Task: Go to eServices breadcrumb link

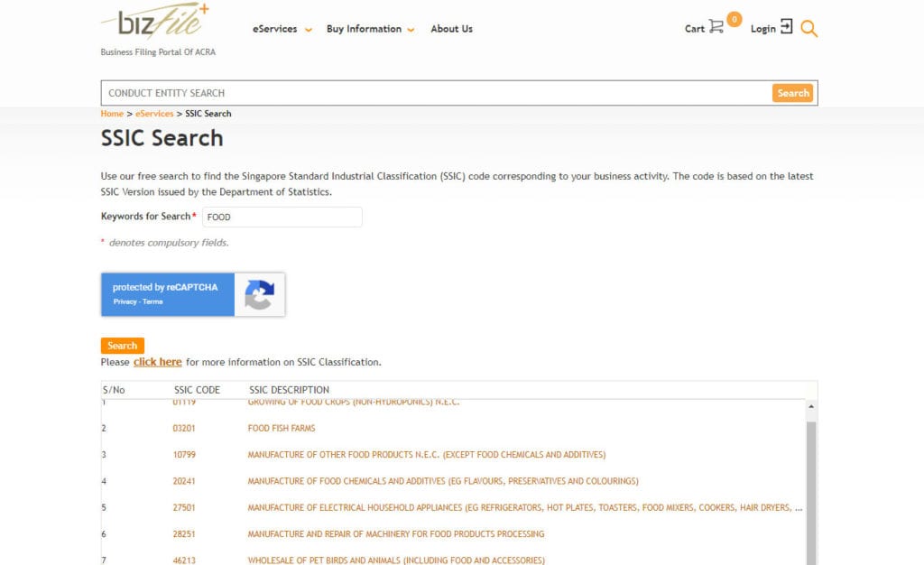Action: click(x=154, y=114)
